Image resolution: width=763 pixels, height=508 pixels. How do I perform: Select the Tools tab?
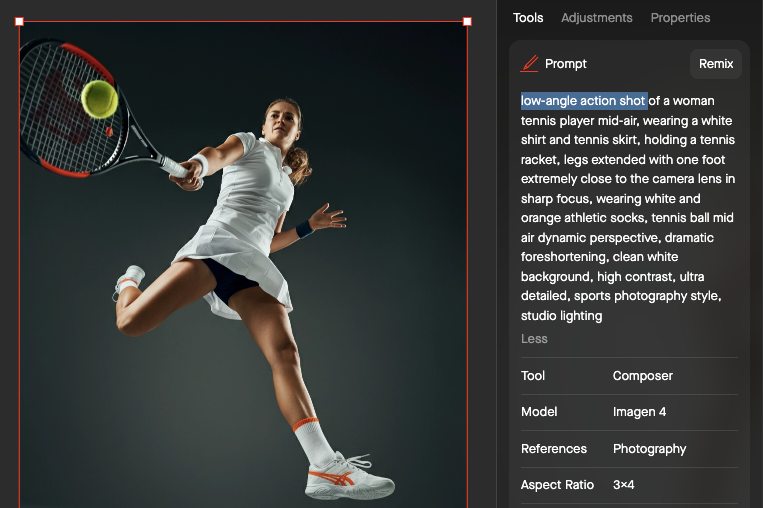528,18
